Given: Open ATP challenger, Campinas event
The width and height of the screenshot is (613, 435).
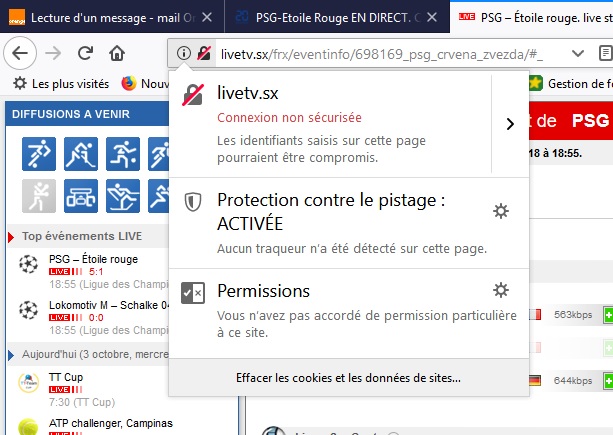Looking at the screenshot, I should coord(111,423).
